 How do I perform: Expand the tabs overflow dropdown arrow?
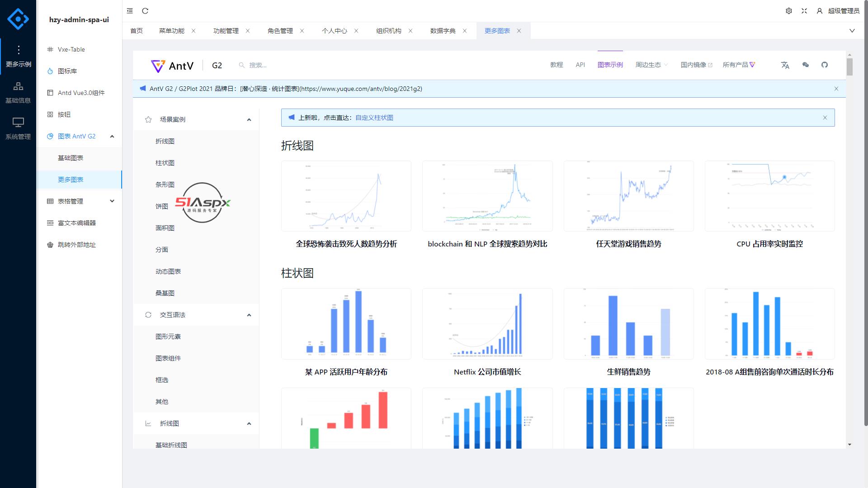852,31
